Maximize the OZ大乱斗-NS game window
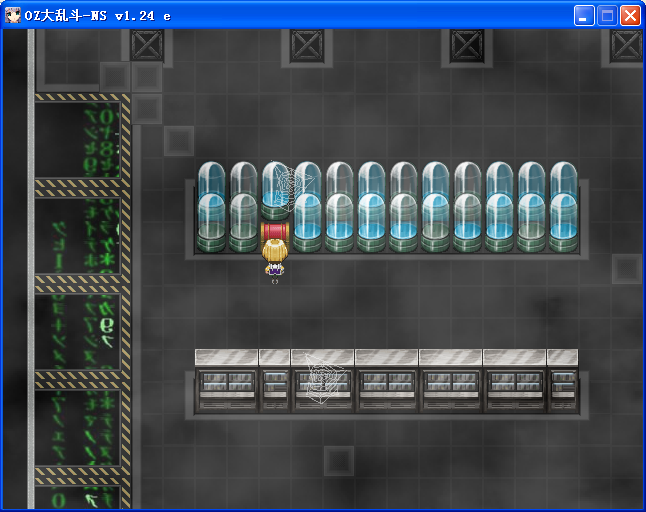The height and width of the screenshot is (512, 646). 607,16
